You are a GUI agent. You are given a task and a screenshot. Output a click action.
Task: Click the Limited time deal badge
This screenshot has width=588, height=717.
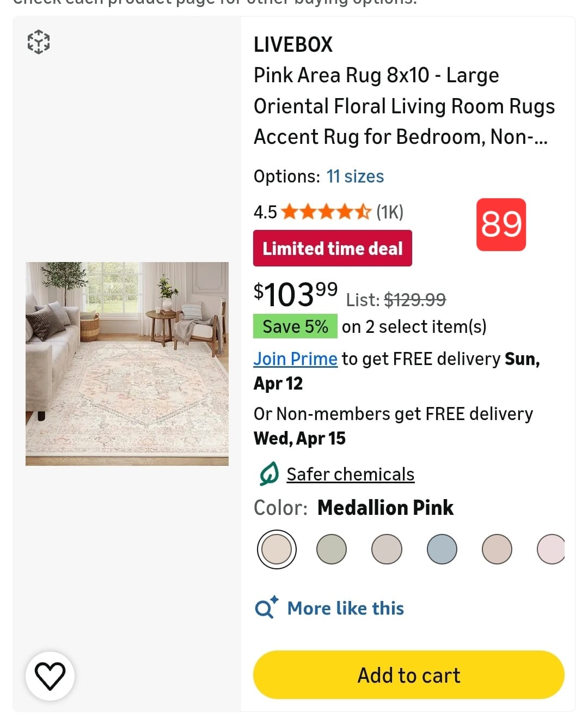point(332,248)
